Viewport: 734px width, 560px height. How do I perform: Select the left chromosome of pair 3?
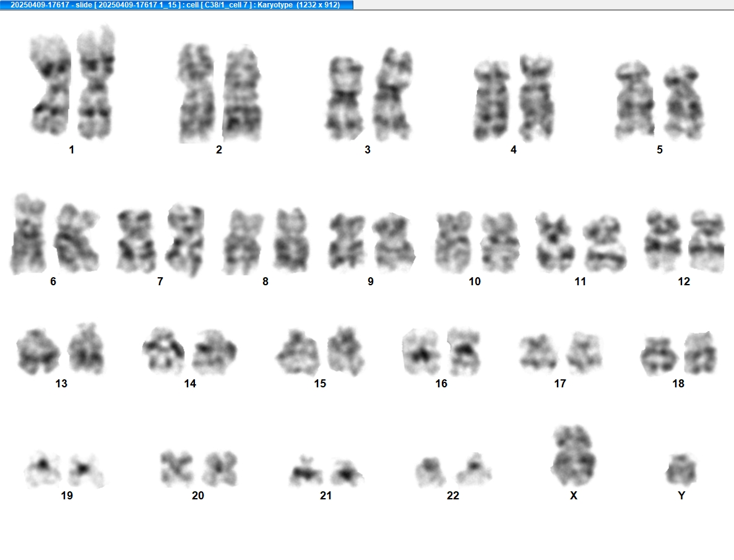(x=345, y=98)
